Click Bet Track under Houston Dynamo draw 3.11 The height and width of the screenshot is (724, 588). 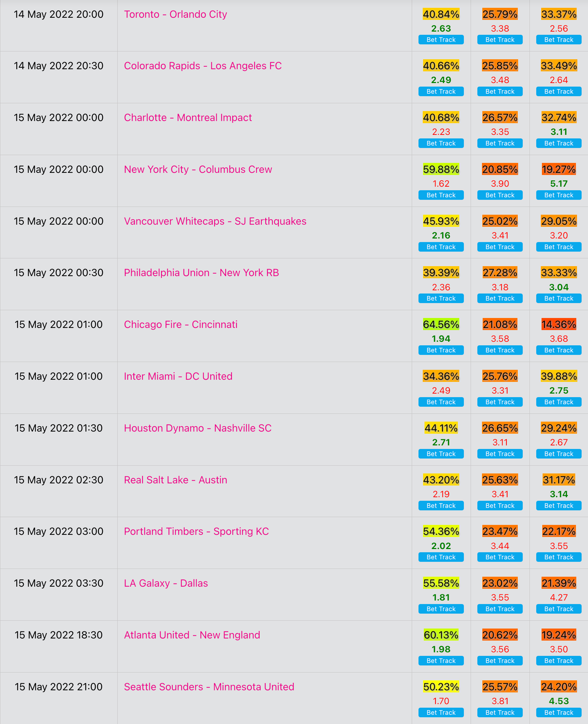[x=500, y=454]
